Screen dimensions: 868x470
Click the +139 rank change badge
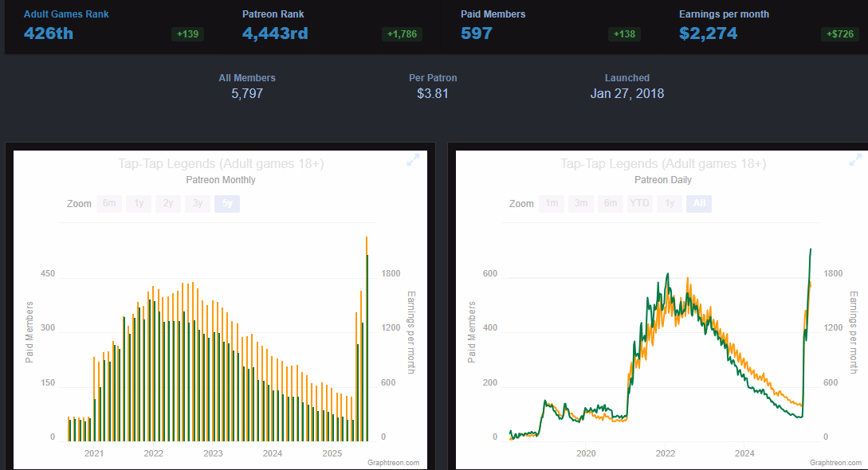[187, 34]
